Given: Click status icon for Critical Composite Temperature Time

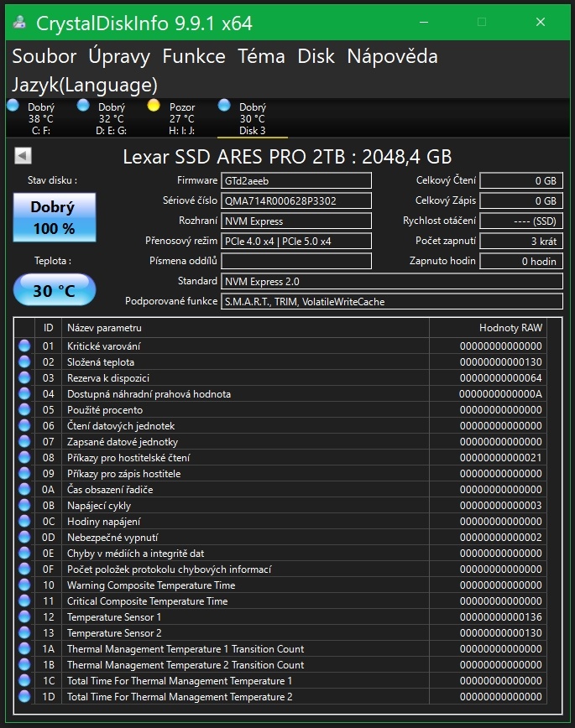Looking at the screenshot, I should 24,601.
